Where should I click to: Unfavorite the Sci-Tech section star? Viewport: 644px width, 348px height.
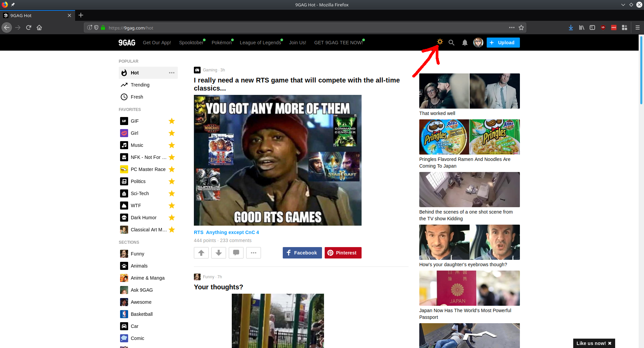pyautogui.click(x=172, y=193)
